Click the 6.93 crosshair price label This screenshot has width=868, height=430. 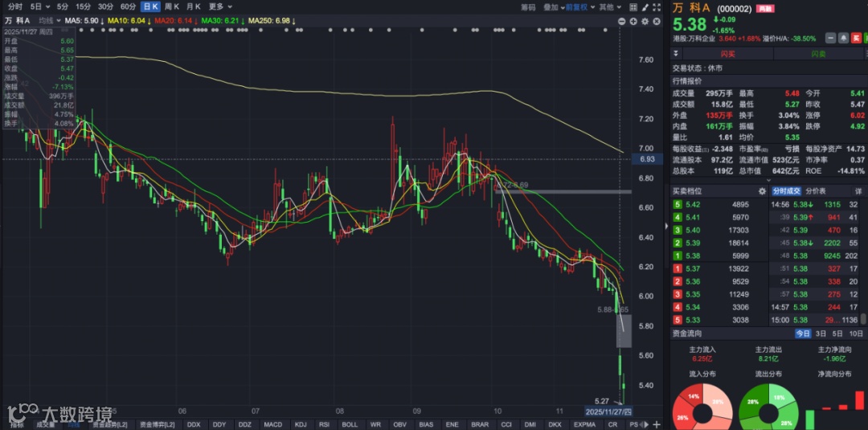coord(646,159)
